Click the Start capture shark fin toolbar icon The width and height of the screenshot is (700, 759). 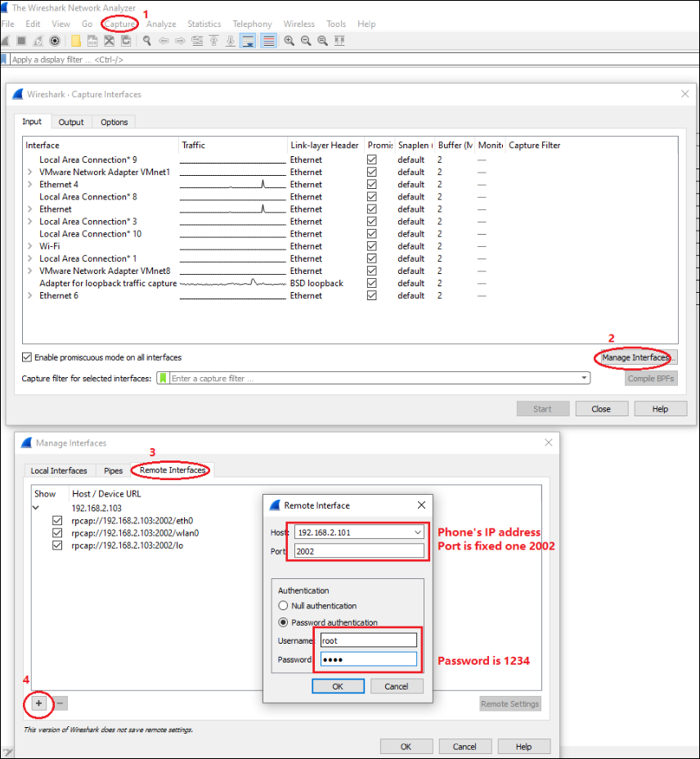(x=5, y=41)
